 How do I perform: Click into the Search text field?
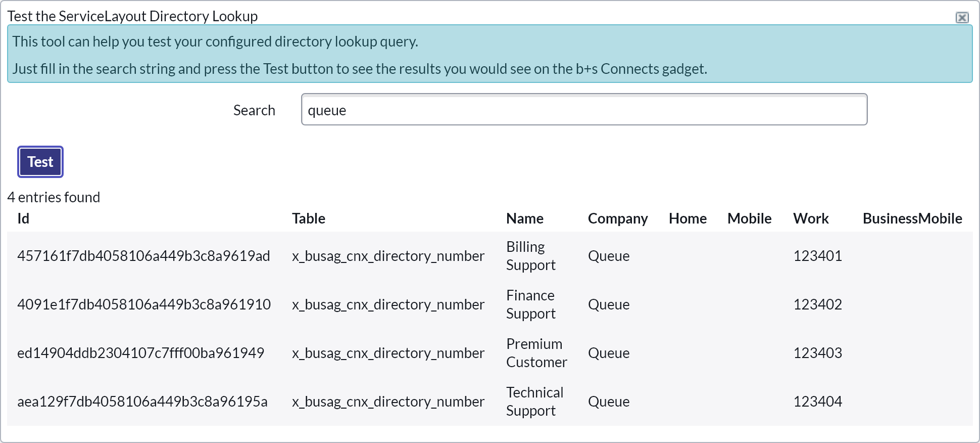click(x=584, y=110)
